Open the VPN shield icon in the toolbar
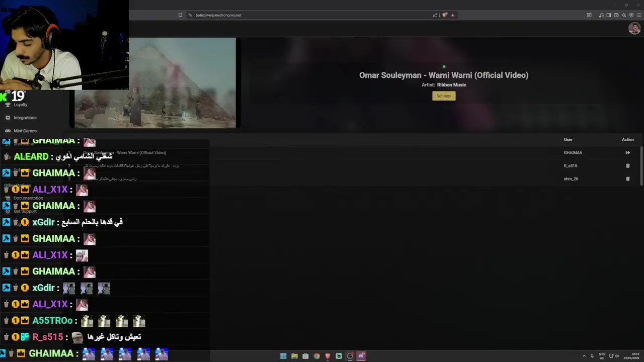Viewport: 644px width, 362px height. coord(631,15)
